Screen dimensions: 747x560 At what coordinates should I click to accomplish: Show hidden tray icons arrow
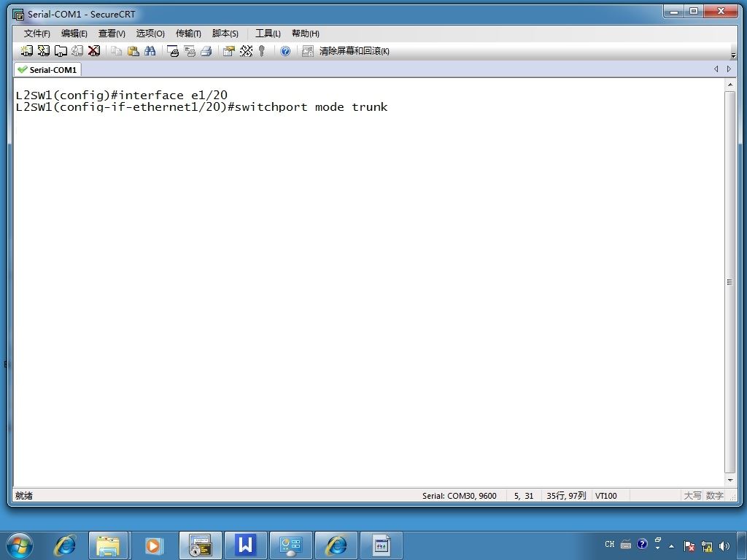pyautogui.click(x=672, y=546)
